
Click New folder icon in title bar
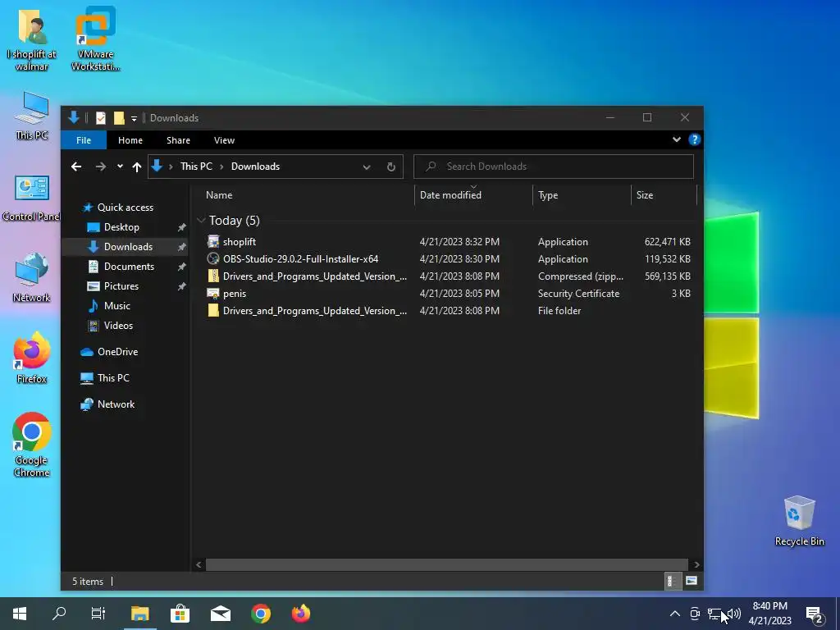tap(120, 118)
